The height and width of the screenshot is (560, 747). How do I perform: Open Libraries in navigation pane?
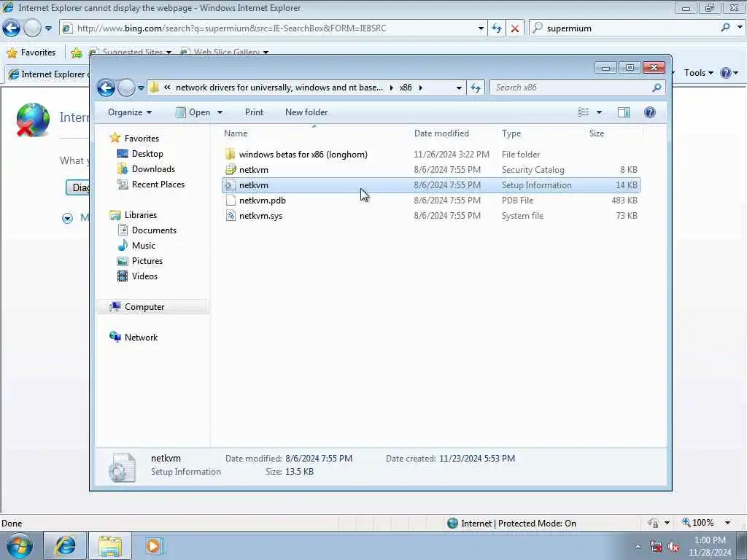pos(133,215)
